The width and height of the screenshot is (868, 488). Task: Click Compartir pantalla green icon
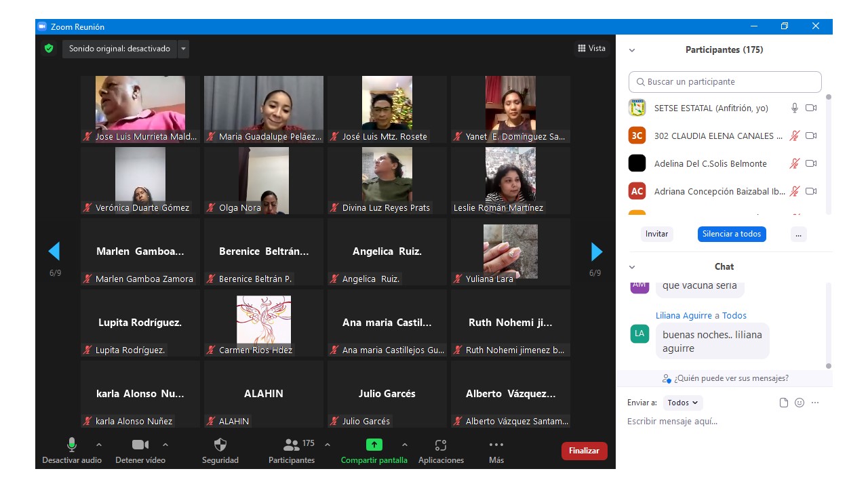coord(374,445)
